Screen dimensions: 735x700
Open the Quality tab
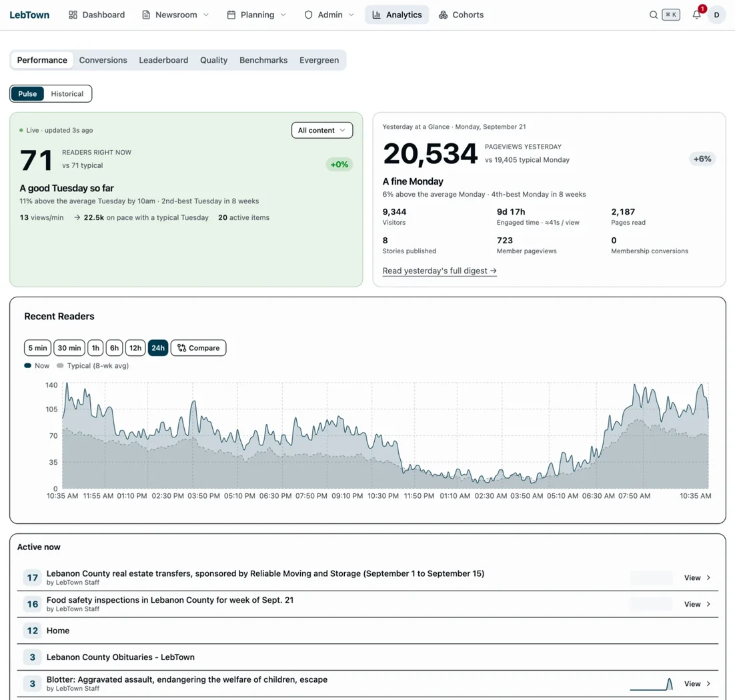(x=213, y=61)
